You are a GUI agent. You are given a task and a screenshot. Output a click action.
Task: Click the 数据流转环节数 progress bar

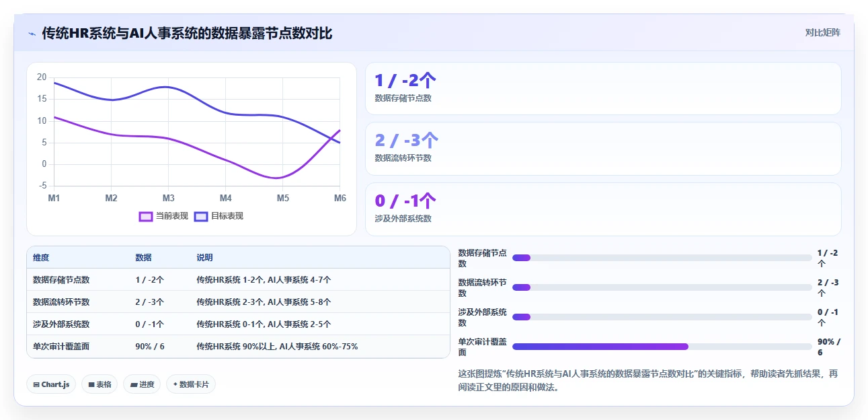(x=662, y=287)
